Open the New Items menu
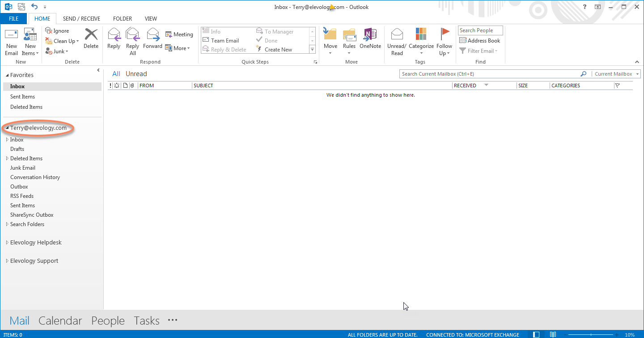644x338 pixels. (30, 42)
